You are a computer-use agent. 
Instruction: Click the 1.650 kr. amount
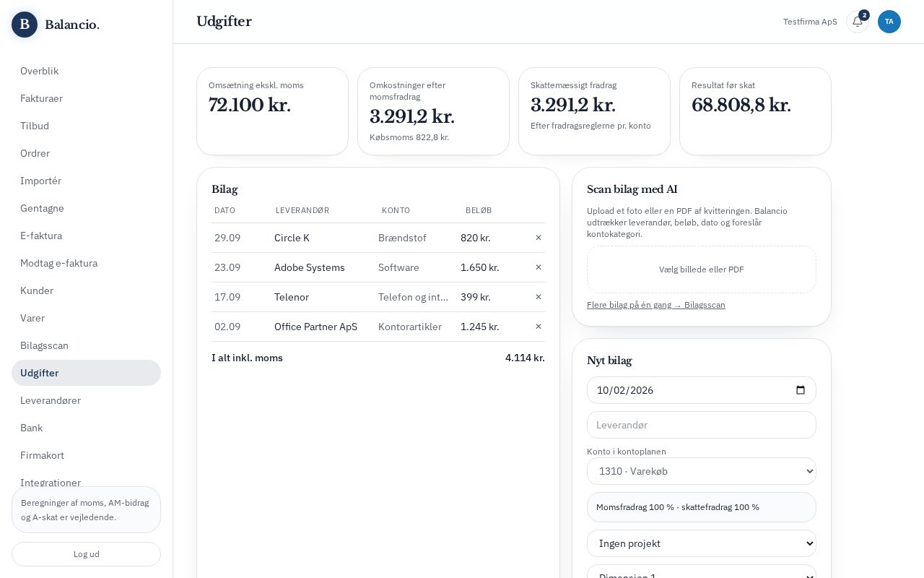(x=480, y=267)
